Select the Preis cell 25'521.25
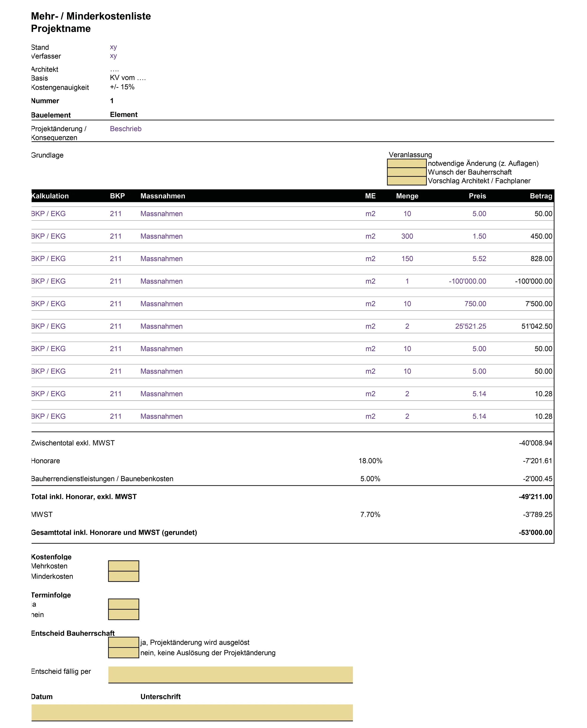 [x=470, y=326]
